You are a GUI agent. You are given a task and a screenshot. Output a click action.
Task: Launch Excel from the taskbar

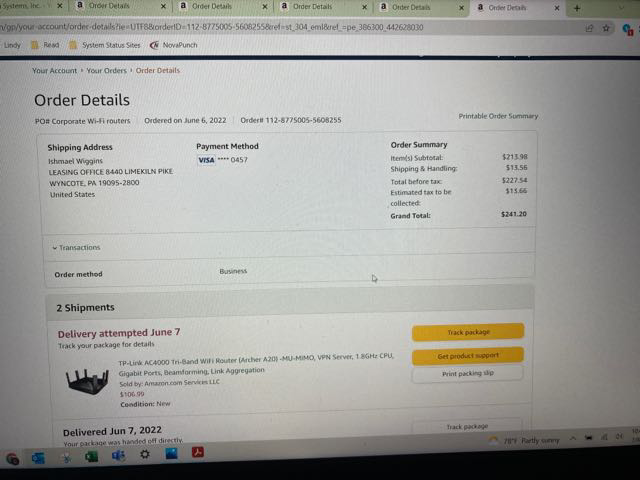tap(91, 456)
